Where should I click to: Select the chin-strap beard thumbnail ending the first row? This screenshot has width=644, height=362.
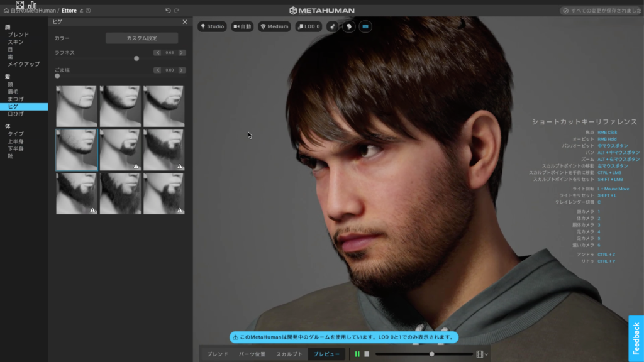point(164,106)
